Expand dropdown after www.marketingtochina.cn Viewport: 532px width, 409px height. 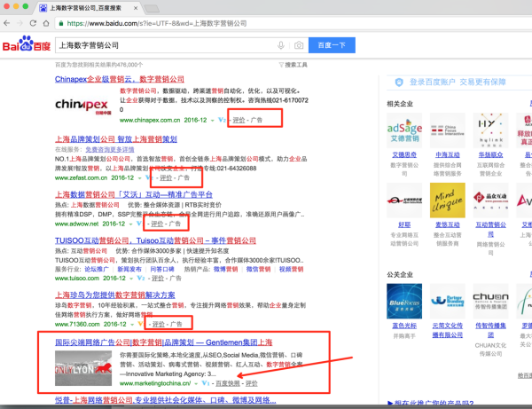[x=196, y=383]
